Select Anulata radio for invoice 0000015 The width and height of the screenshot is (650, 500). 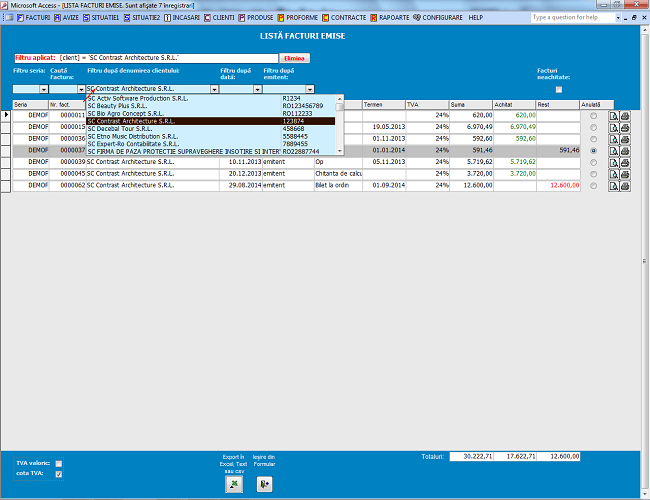click(594, 128)
